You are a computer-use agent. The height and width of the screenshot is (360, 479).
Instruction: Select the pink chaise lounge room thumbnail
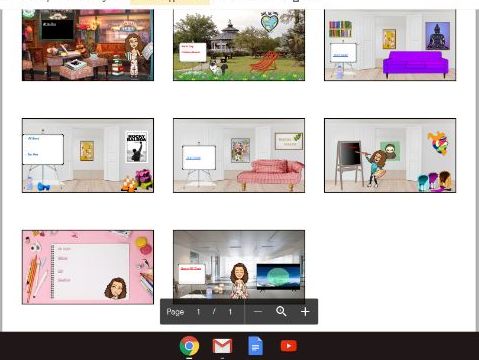point(239,155)
